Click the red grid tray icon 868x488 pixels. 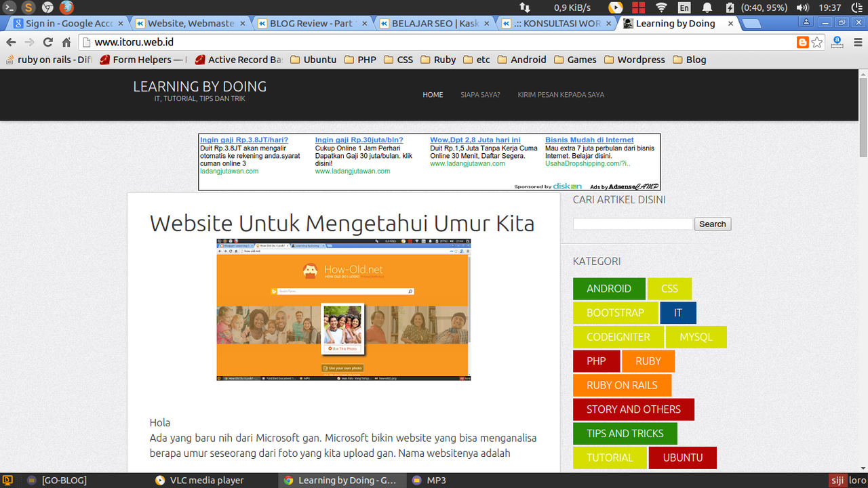(638, 7)
